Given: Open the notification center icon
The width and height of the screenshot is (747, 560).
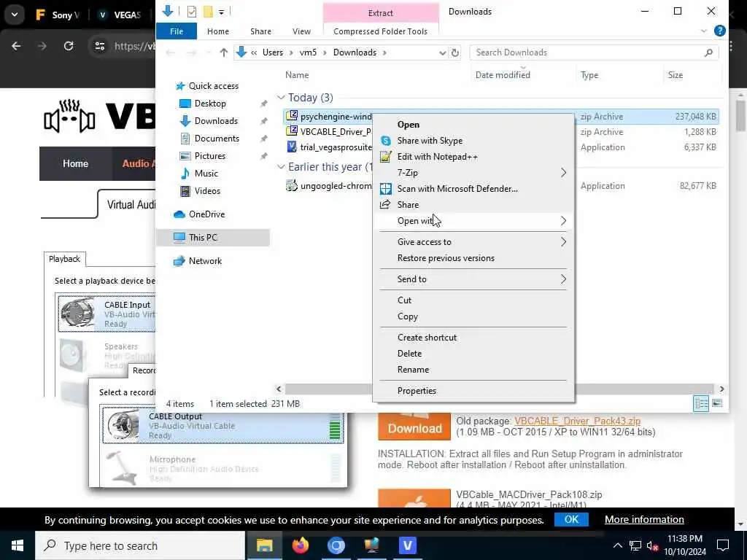Looking at the screenshot, I should [x=723, y=545].
